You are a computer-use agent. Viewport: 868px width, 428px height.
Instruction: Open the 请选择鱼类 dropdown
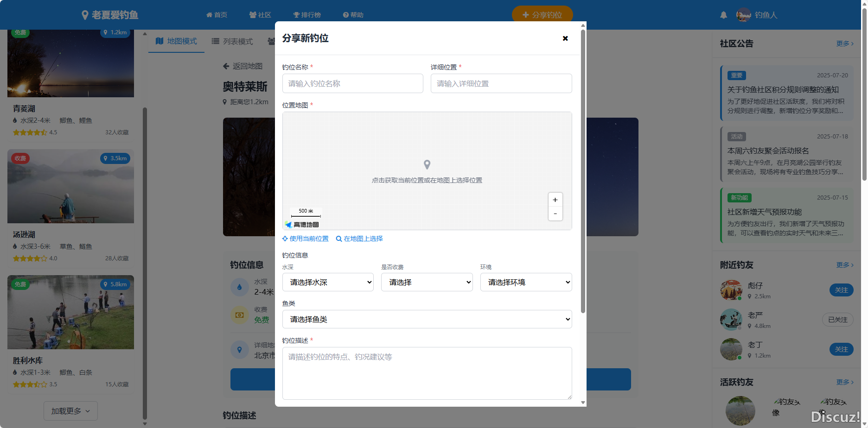pos(427,319)
